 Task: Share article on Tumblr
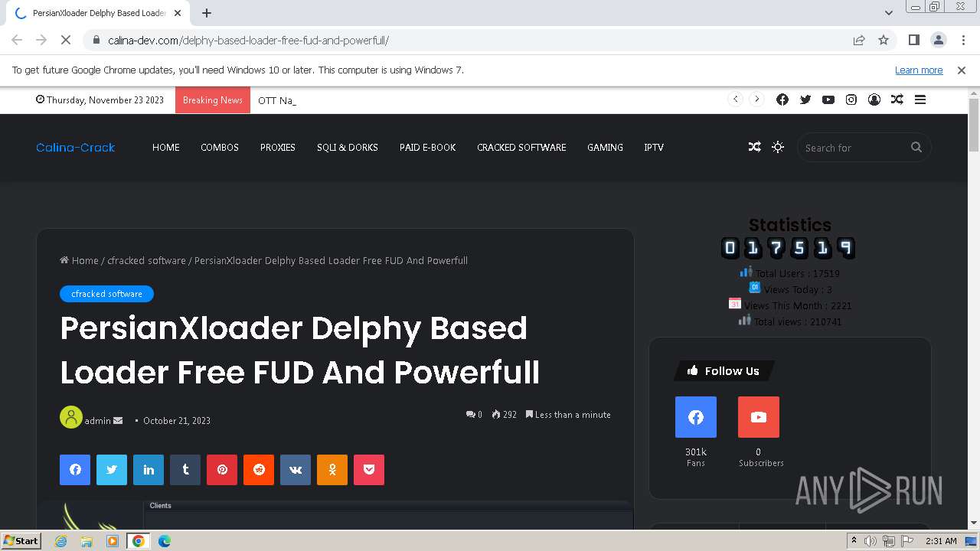click(x=185, y=470)
